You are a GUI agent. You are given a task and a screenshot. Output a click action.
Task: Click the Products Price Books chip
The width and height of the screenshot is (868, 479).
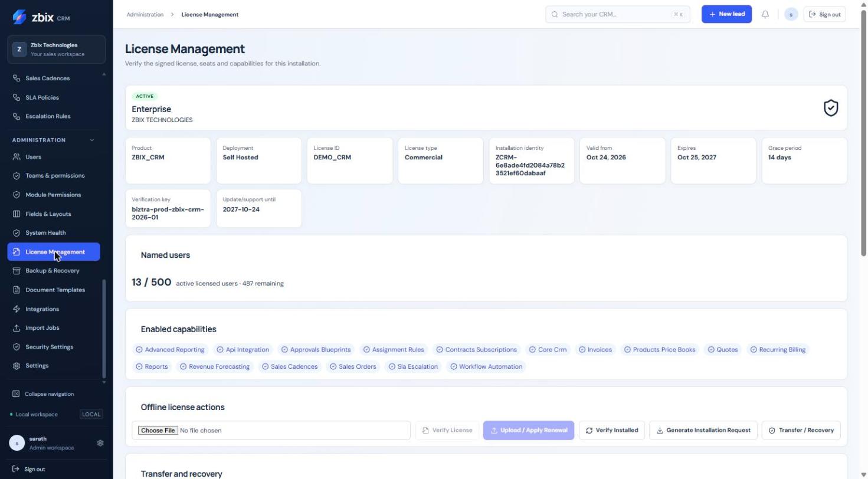point(660,350)
